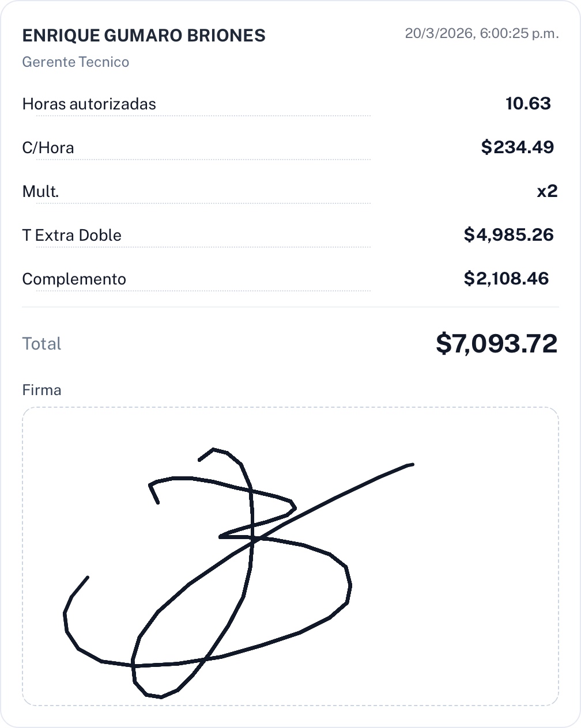Click the $234.49 hourly cost value

(x=517, y=147)
